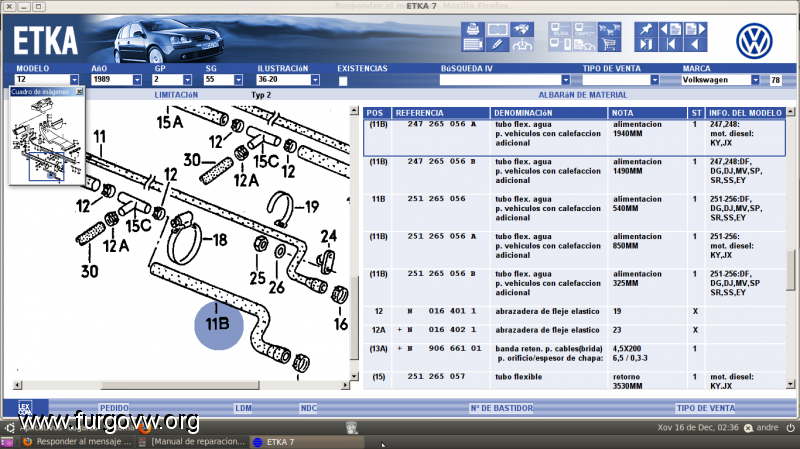Click part number 18 in the diagram
This screenshot has height=449, width=800.
[220, 240]
